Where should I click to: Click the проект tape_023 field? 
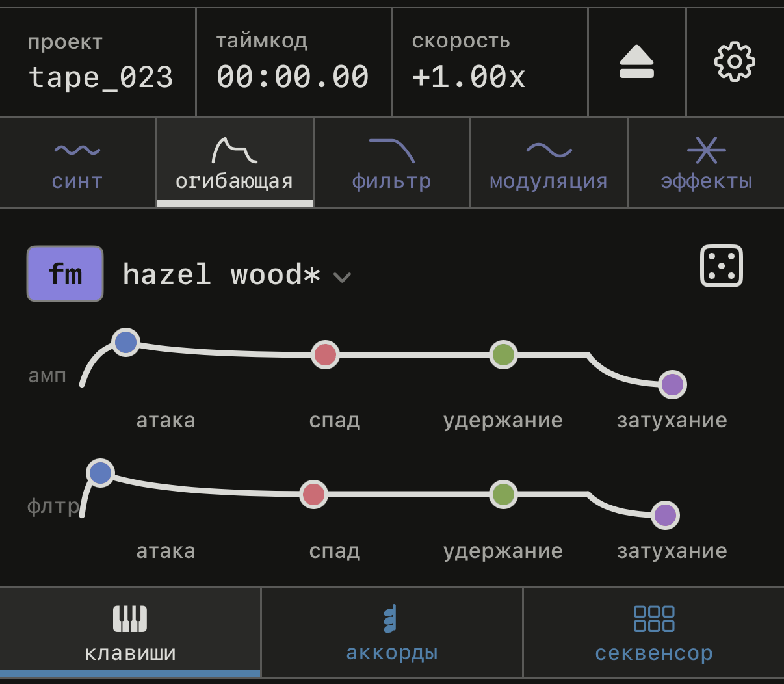point(98,62)
